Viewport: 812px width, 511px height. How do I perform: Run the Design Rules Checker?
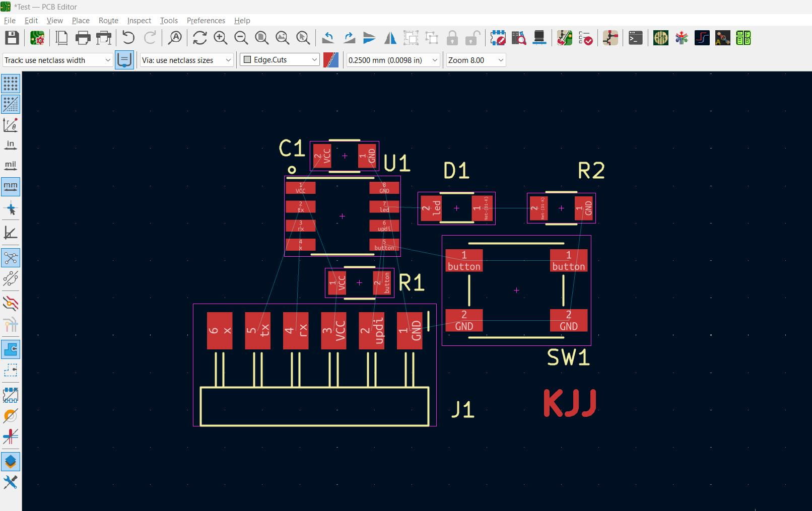coord(585,38)
